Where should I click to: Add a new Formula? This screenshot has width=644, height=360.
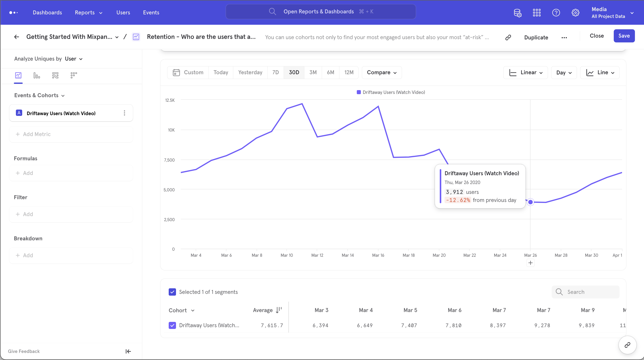[x=71, y=173]
